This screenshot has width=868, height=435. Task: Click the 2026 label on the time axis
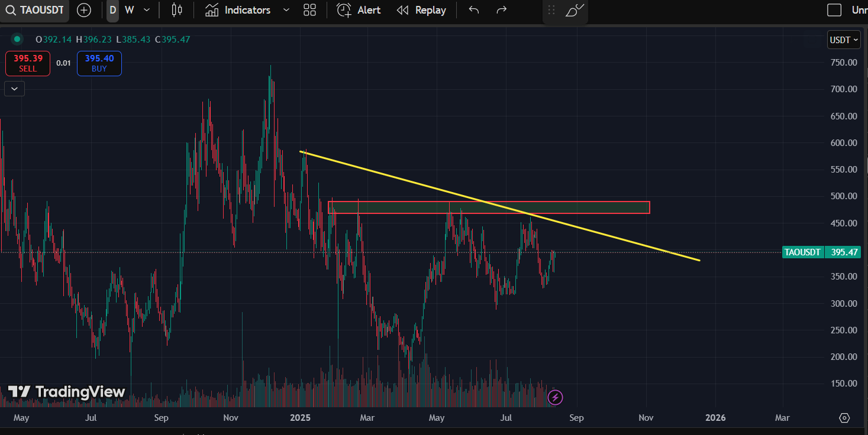(x=715, y=418)
